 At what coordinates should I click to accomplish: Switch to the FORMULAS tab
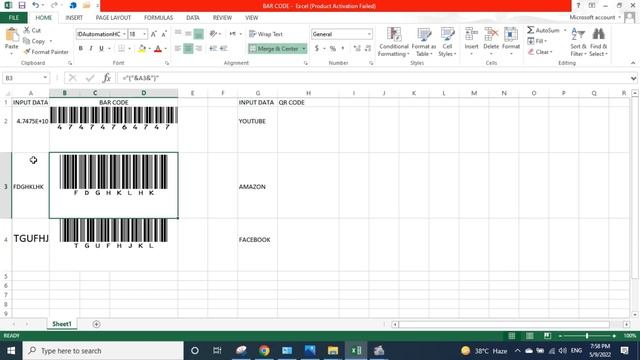(158, 18)
